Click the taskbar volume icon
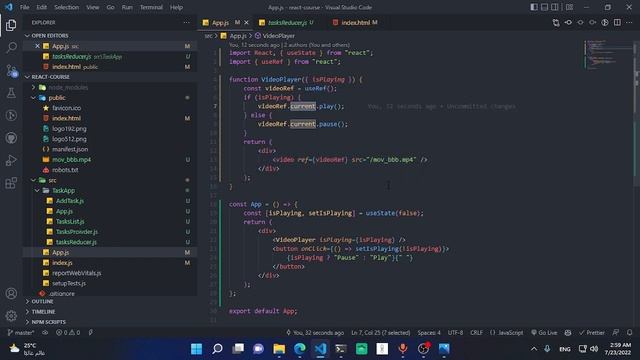640x360 pixels. (594, 349)
